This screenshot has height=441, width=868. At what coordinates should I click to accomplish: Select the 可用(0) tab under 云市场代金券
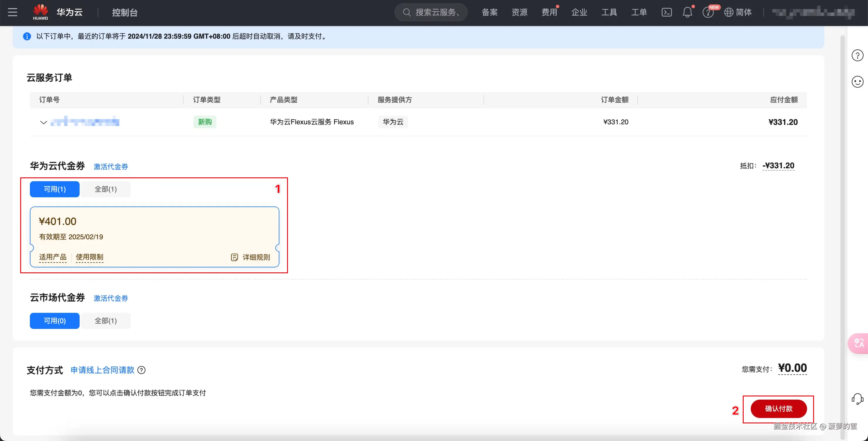[x=55, y=321]
